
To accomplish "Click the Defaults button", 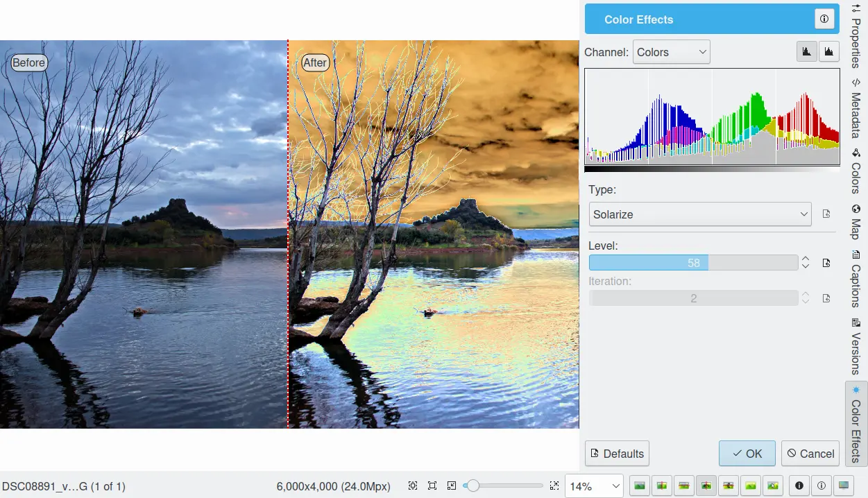I will tap(617, 454).
